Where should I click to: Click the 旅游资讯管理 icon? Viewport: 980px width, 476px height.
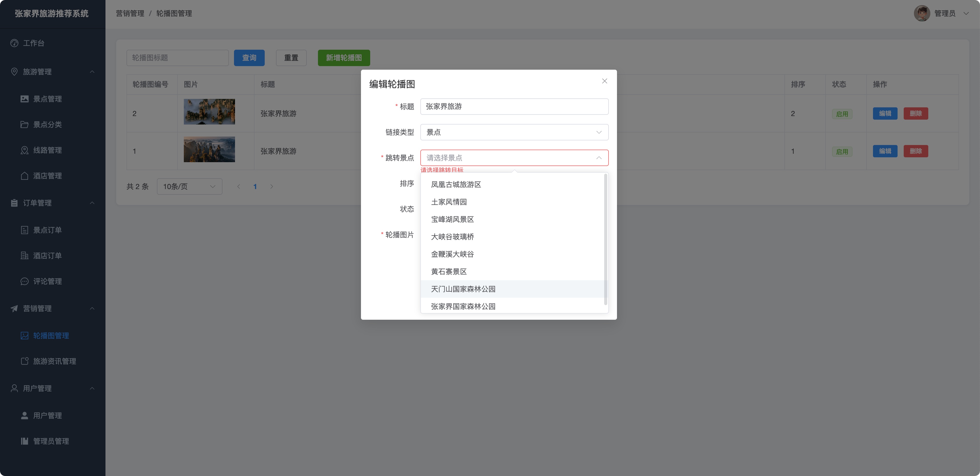coord(24,361)
